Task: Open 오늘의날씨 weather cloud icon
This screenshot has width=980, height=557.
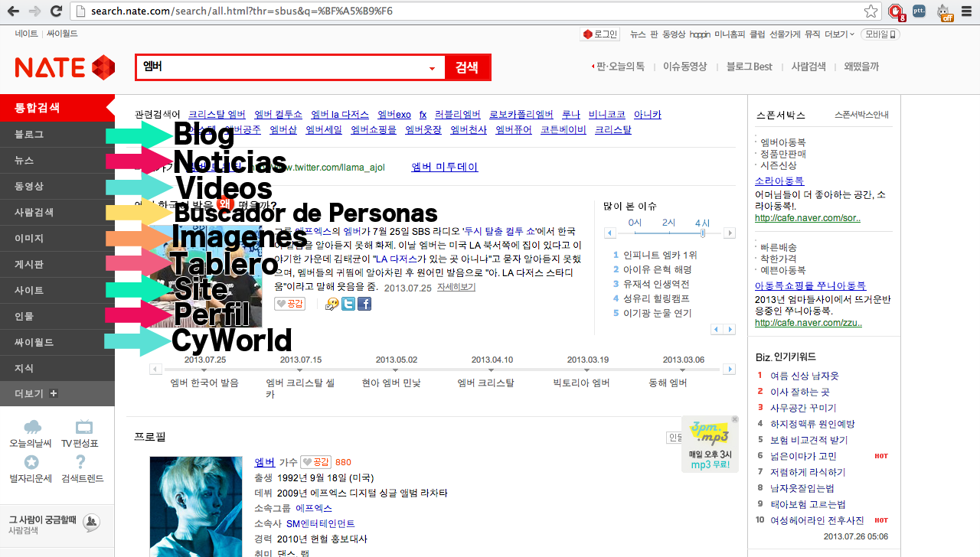Action: coord(32,428)
